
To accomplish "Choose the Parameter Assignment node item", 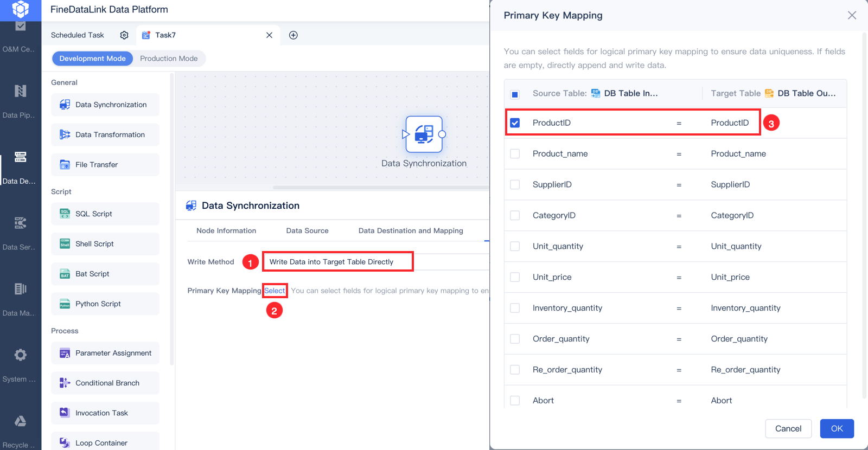I will coord(105,353).
